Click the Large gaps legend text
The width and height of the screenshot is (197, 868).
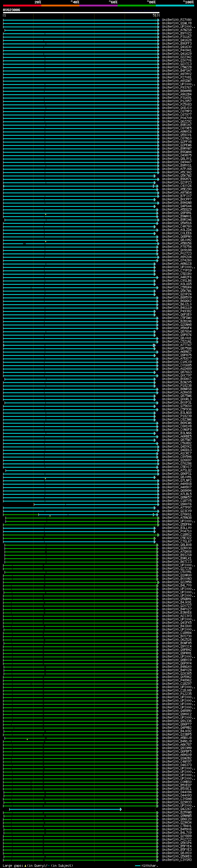[13, 866]
